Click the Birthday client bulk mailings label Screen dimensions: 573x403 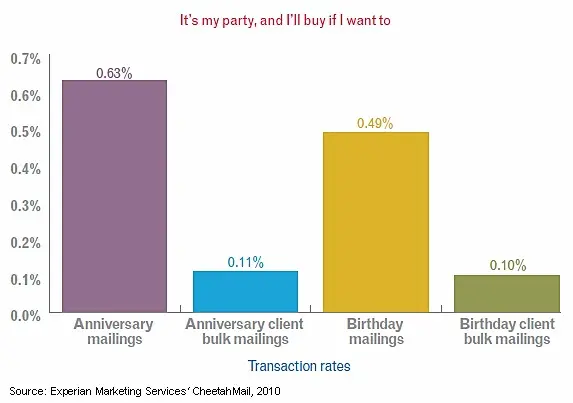point(507,332)
